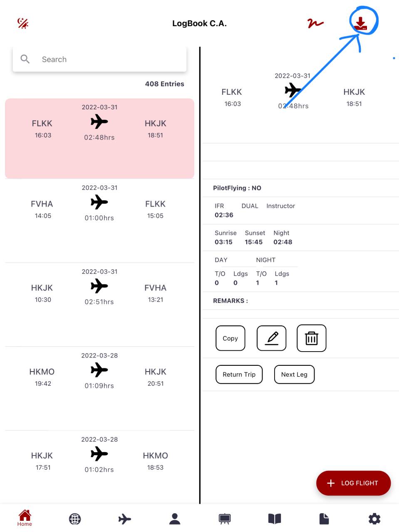
Task: Click into the Search field
Action: pos(99,59)
